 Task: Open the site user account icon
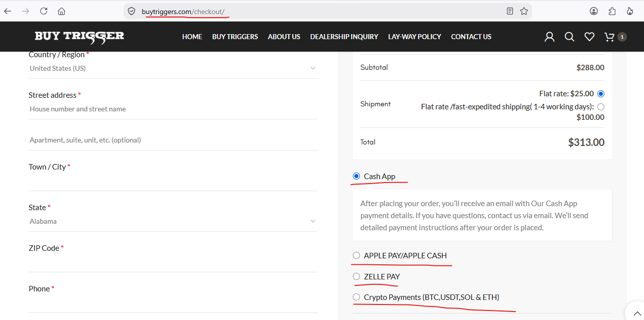tap(550, 37)
